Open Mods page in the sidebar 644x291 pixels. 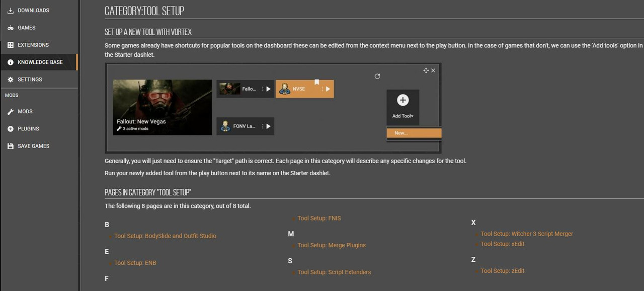39,111
